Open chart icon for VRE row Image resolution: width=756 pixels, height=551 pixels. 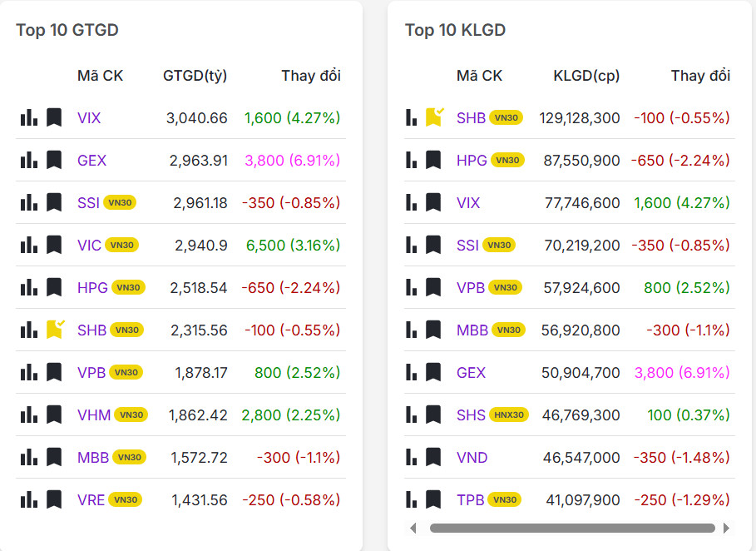pos(29,499)
